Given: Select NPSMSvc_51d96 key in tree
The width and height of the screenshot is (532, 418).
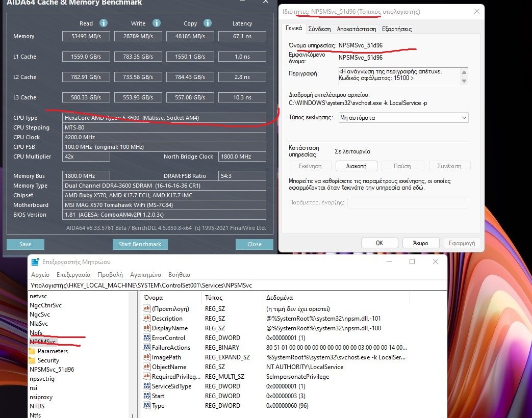Looking at the screenshot, I should tap(52, 369).
